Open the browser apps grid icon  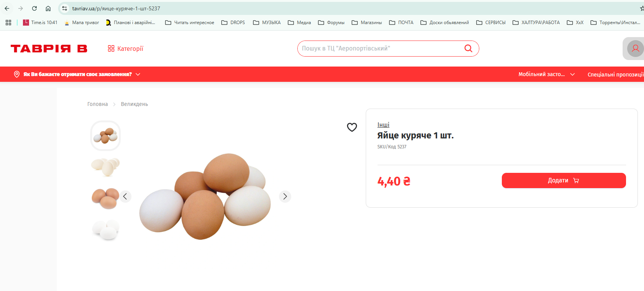(x=8, y=23)
